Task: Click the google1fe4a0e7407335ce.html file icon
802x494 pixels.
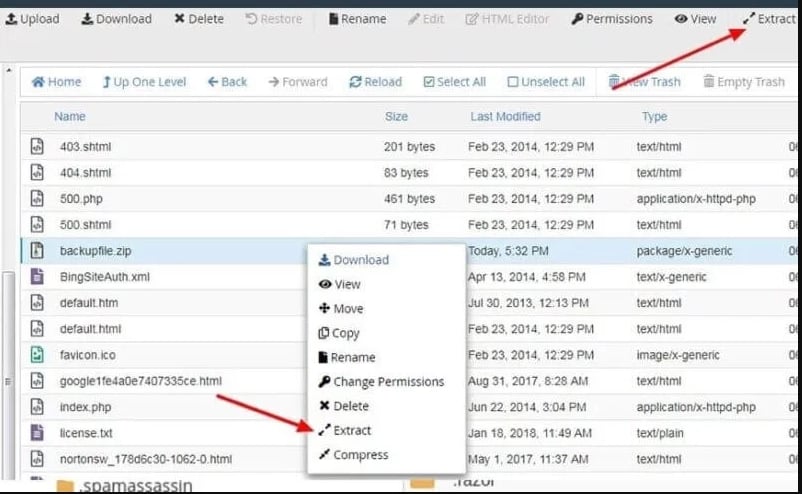Action: 37,381
